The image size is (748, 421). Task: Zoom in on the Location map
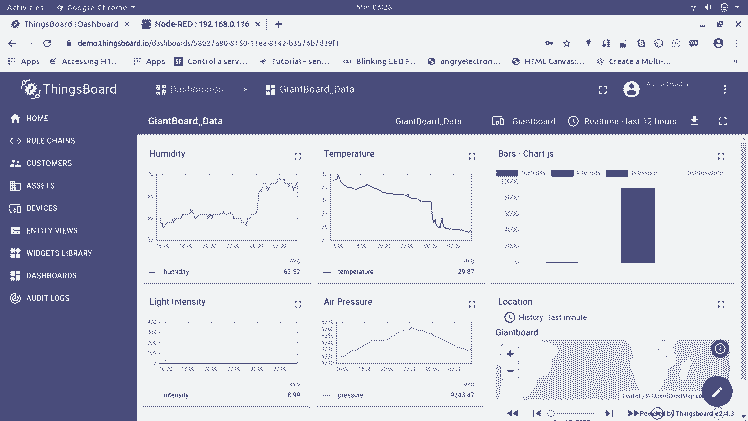511,353
